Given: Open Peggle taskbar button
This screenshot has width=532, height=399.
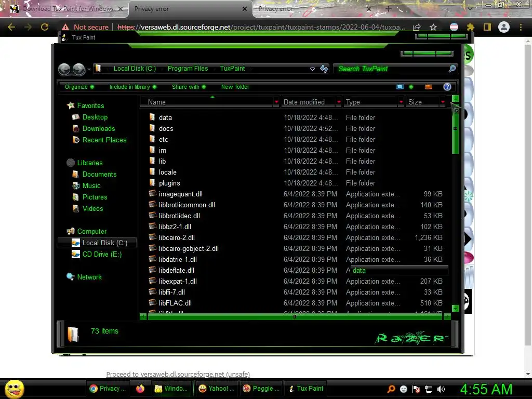Looking at the screenshot, I should coord(261,389).
